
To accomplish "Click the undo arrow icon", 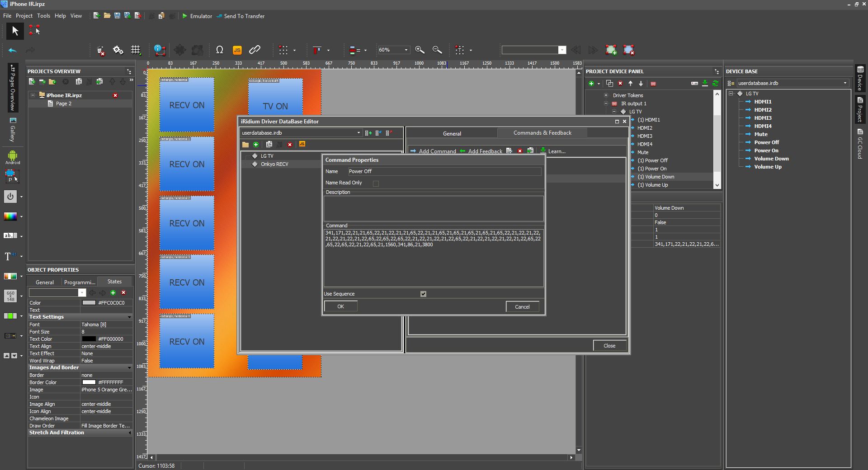I will tap(13, 50).
